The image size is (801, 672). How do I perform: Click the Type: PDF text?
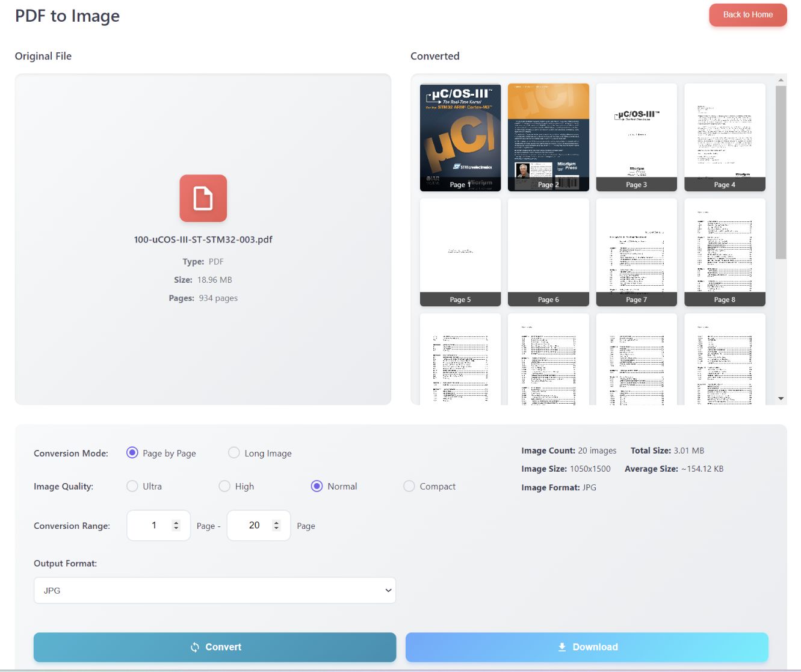tap(203, 262)
